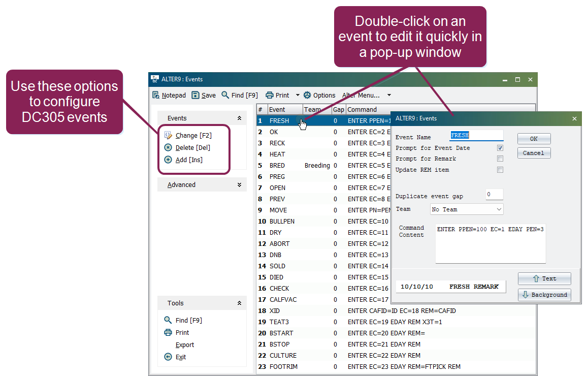Click Cancel in the Events pop-up

pyautogui.click(x=534, y=153)
